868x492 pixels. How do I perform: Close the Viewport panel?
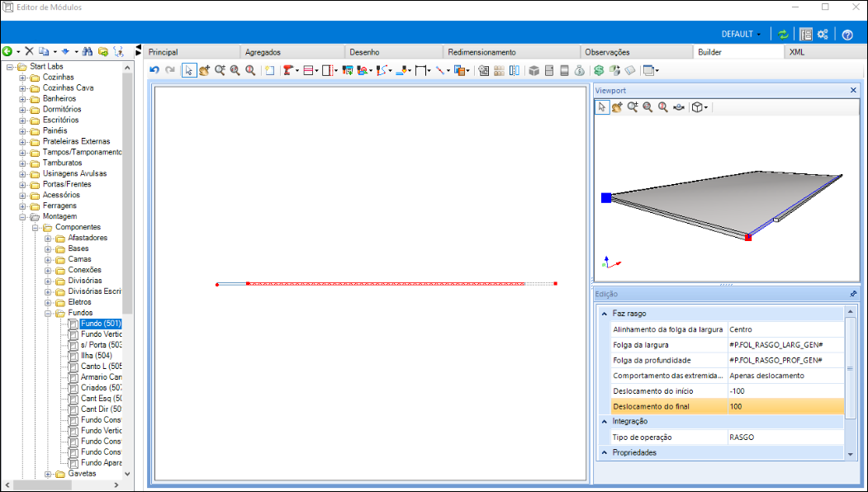point(853,90)
